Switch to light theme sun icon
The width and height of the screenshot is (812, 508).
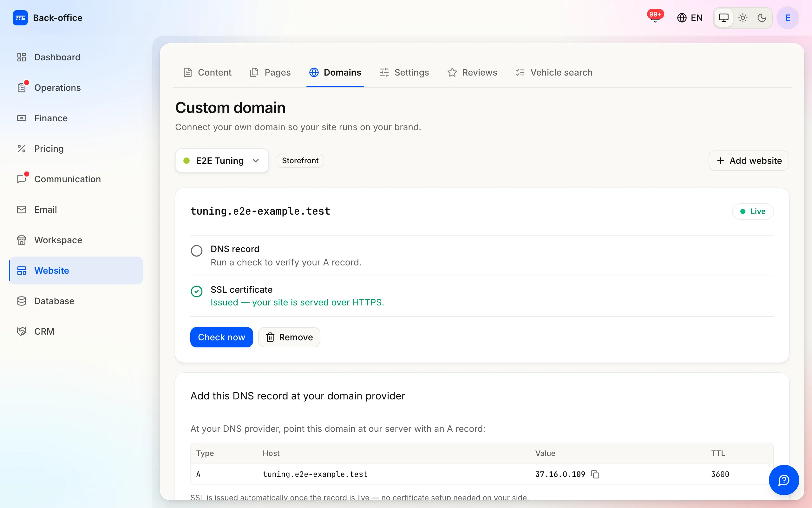[x=743, y=18]
